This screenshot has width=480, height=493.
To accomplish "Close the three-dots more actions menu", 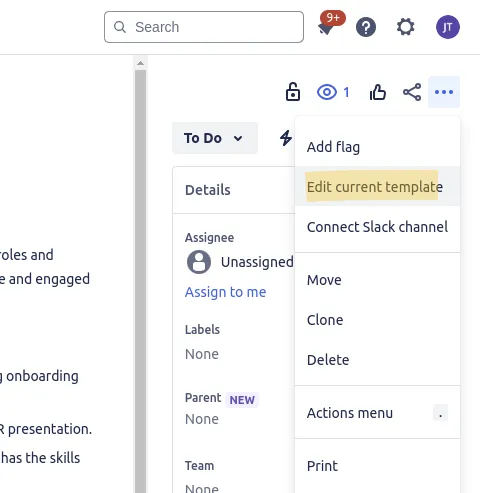I will (444, 92).
